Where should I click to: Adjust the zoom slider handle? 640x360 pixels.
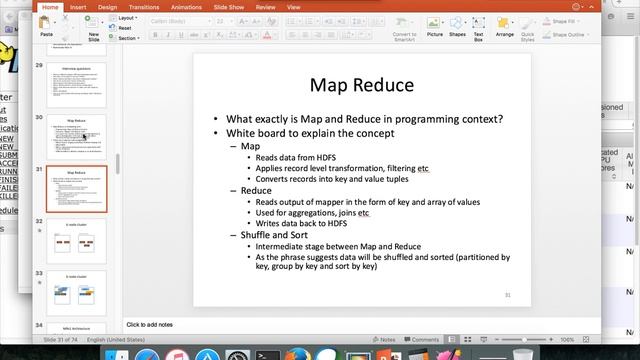(x=524, y=340)
